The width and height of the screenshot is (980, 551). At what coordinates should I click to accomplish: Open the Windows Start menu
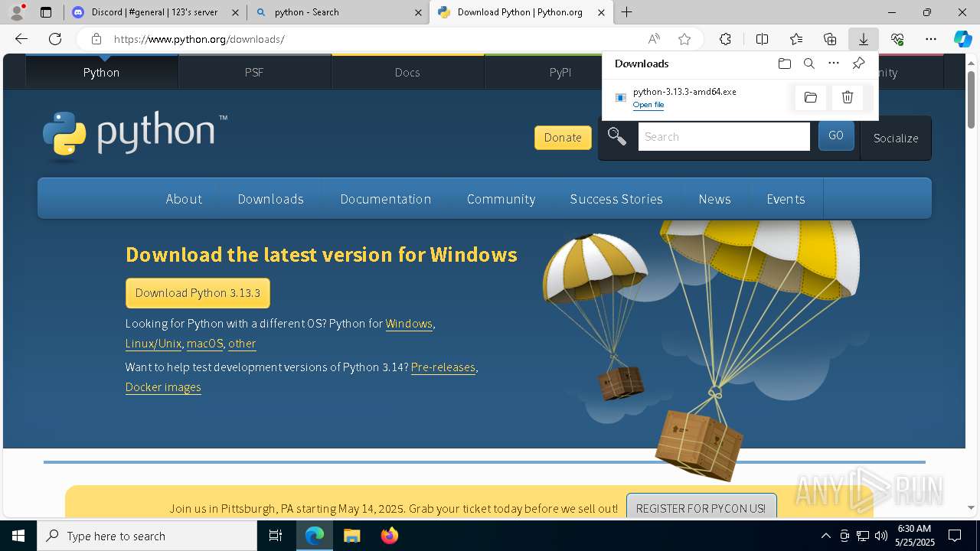pos(18,536)
